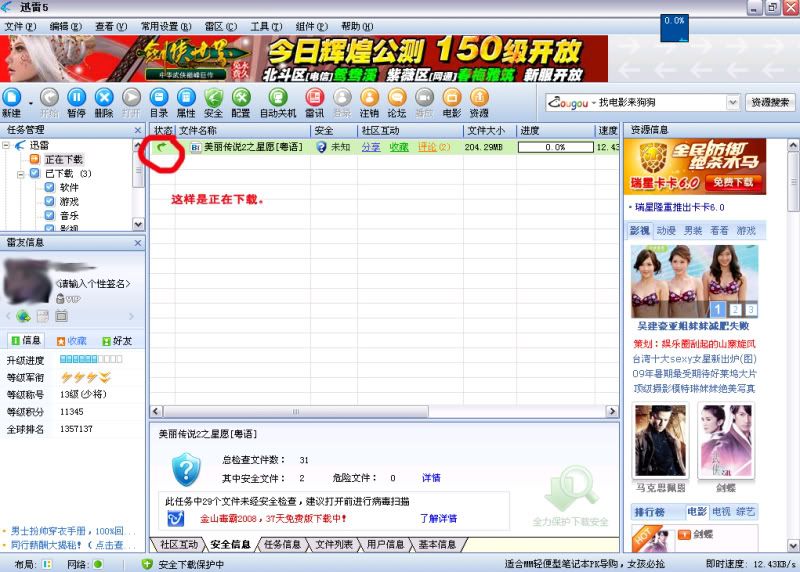Click the task tree scroll-down arrow
Viewport: 800px width, 572px height.
tap(138, 224)
